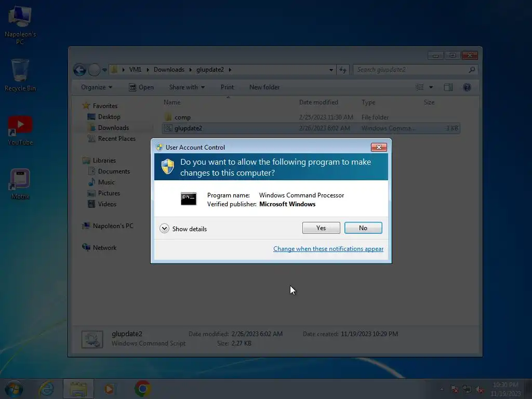Open 'Change when these notifications appear' link

pos(328,249)
